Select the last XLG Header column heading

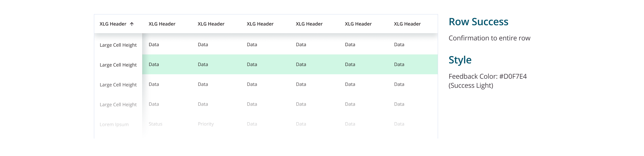pyautogui.click(x=407, y=24)
